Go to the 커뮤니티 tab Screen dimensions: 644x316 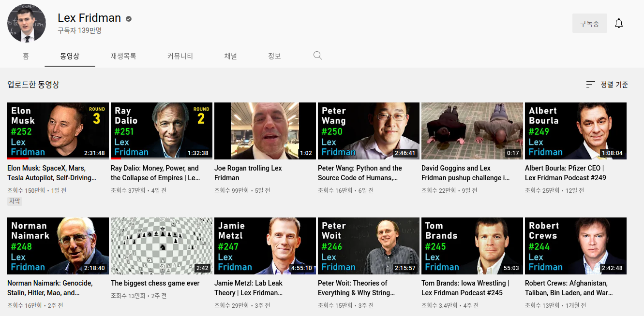180,56
